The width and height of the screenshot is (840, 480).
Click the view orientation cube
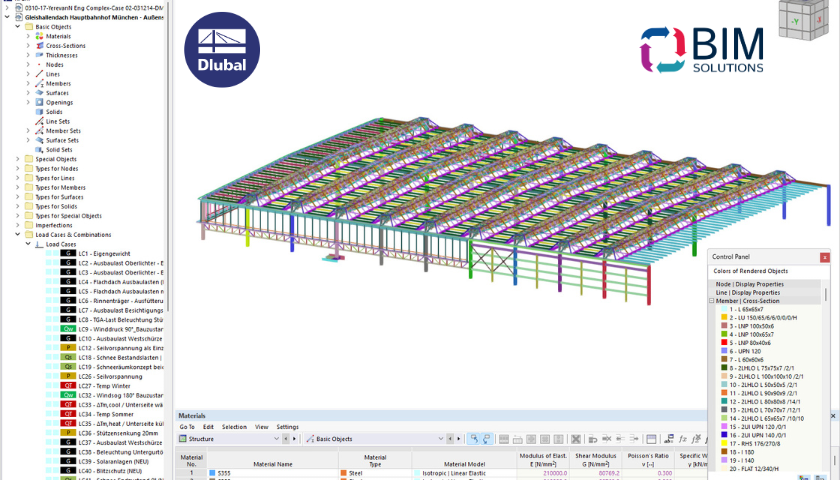tap(803, 20)
